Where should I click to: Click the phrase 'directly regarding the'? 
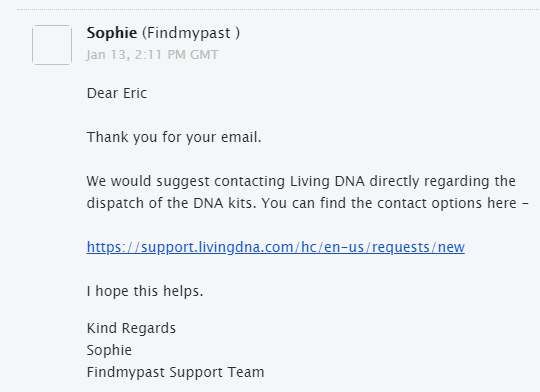443,181
